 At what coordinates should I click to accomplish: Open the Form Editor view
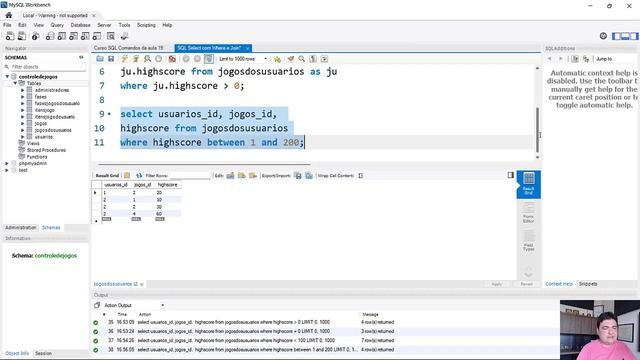529,213
